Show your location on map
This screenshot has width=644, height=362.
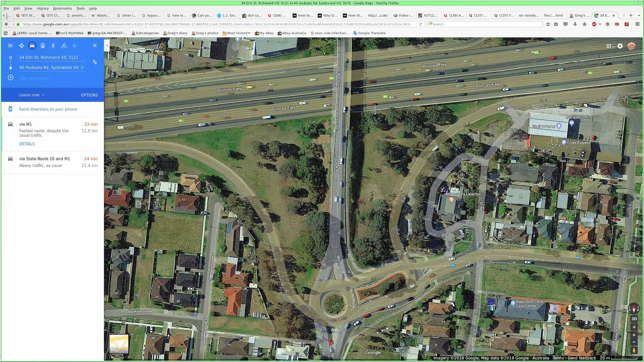tap(634, 327)
